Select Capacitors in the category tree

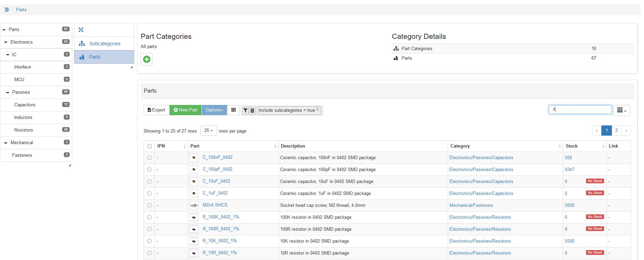click(x=25, y=105)
